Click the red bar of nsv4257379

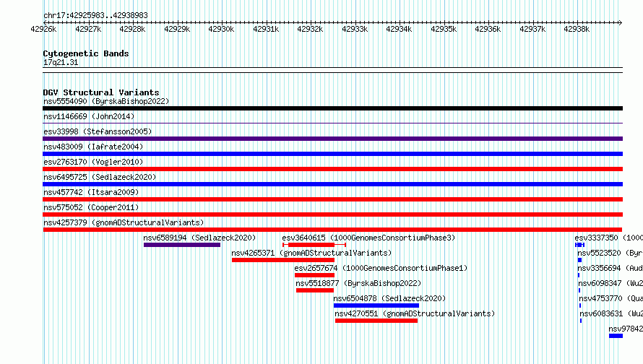pyautogui.click(x=332, y=230)
